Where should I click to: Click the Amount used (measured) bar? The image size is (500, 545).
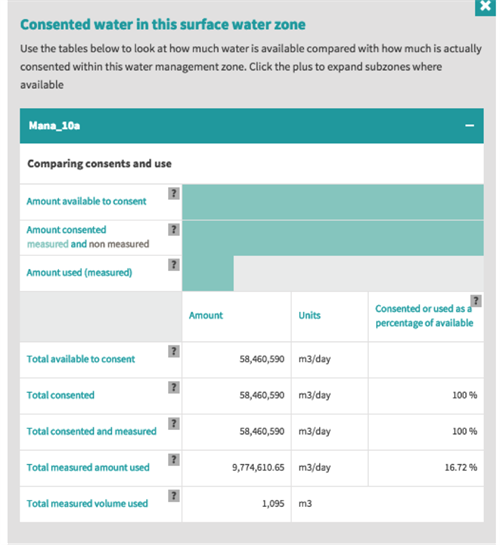pos(208,274)
